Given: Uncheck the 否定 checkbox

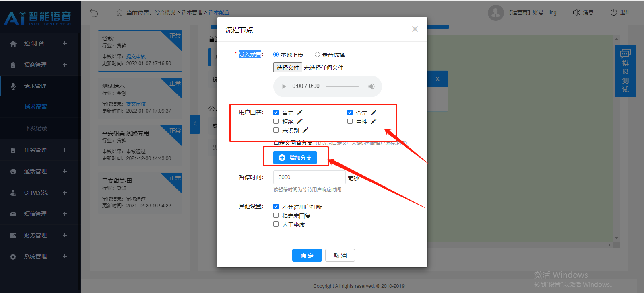Looking at the screenshot, I should 350,113.
